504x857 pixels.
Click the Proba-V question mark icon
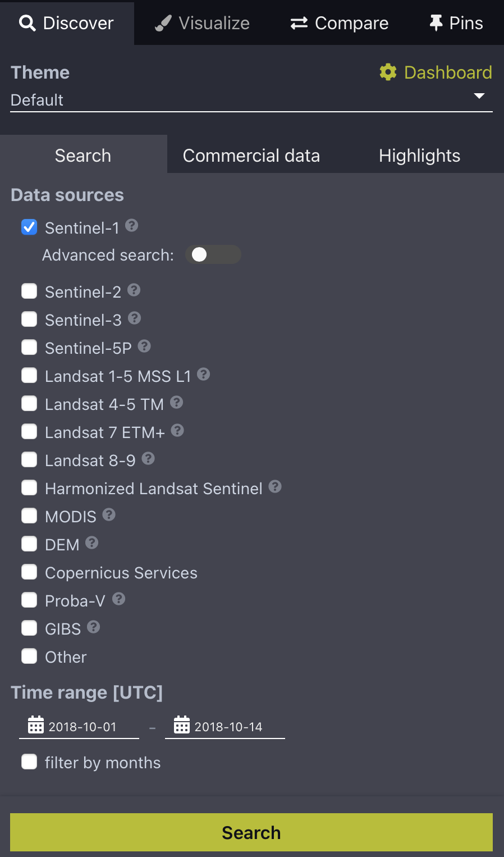[x=118, y=599]
